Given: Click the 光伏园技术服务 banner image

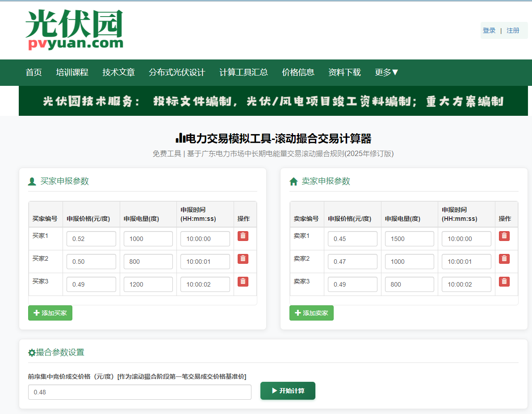Looking at the screenshot, I should [x=273, y=101].
